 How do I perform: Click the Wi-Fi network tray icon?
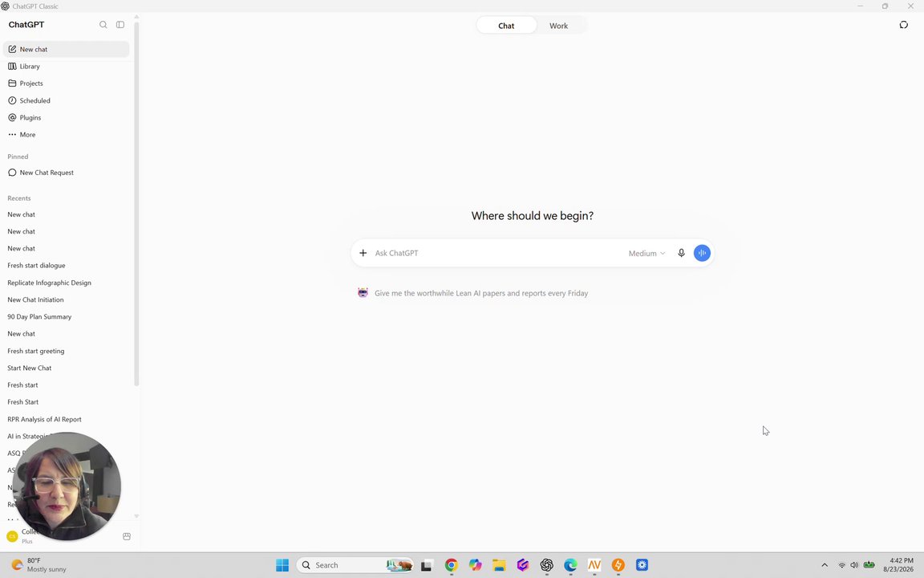coord(841,565)
